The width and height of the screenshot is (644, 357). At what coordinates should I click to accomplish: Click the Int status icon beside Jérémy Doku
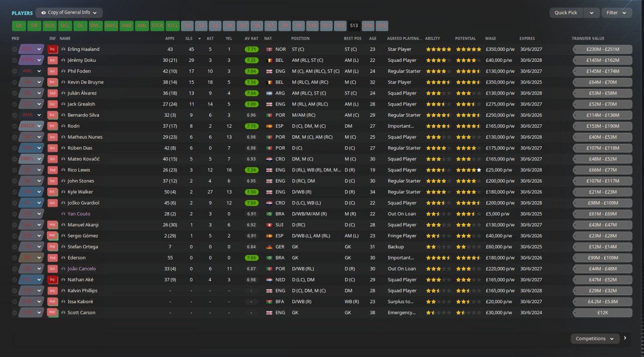52,60
